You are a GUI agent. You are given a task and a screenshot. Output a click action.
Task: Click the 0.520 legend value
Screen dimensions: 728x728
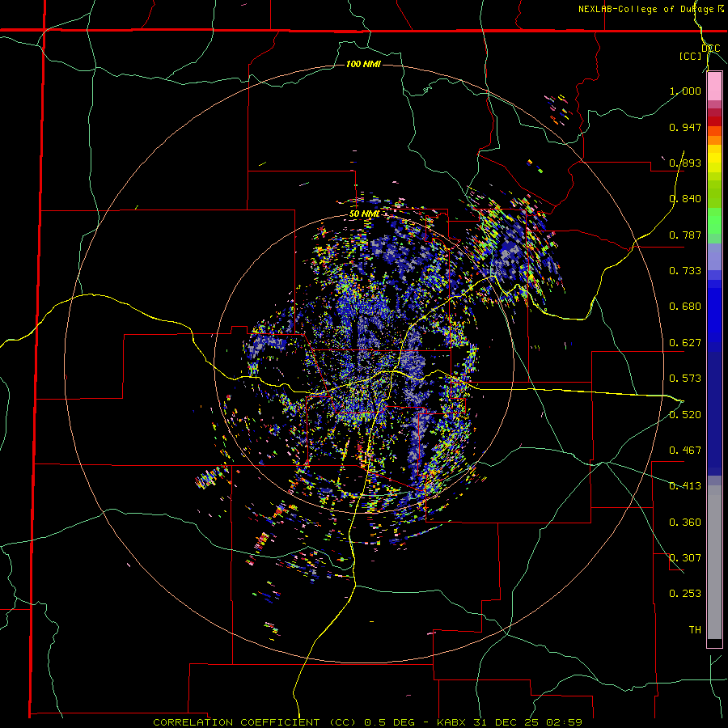tap(685, 415)
